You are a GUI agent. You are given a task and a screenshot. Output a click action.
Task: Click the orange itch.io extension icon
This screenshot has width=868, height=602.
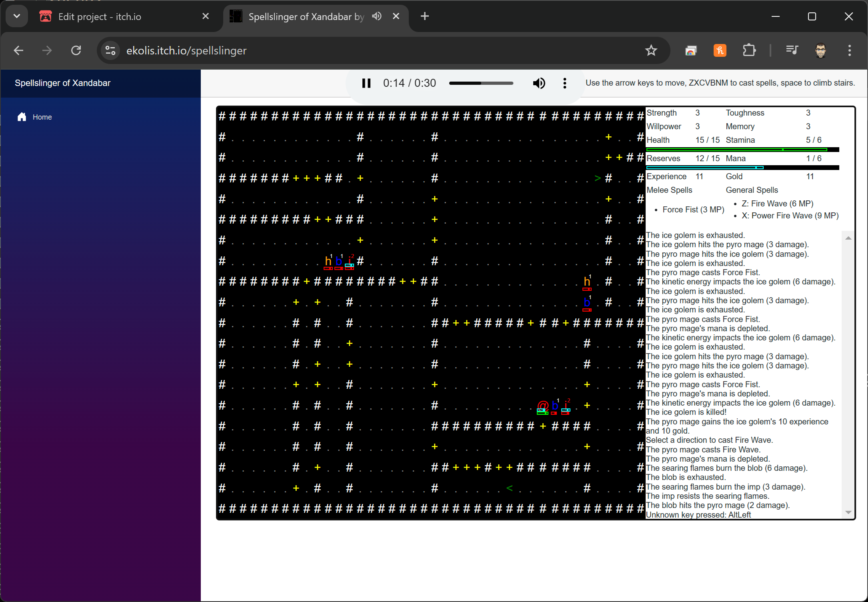pos(720,50)
